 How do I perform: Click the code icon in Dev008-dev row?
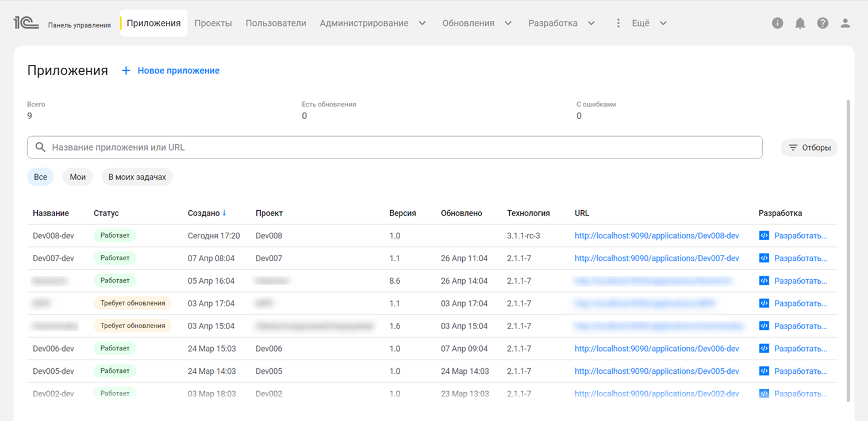coord(764,235)
